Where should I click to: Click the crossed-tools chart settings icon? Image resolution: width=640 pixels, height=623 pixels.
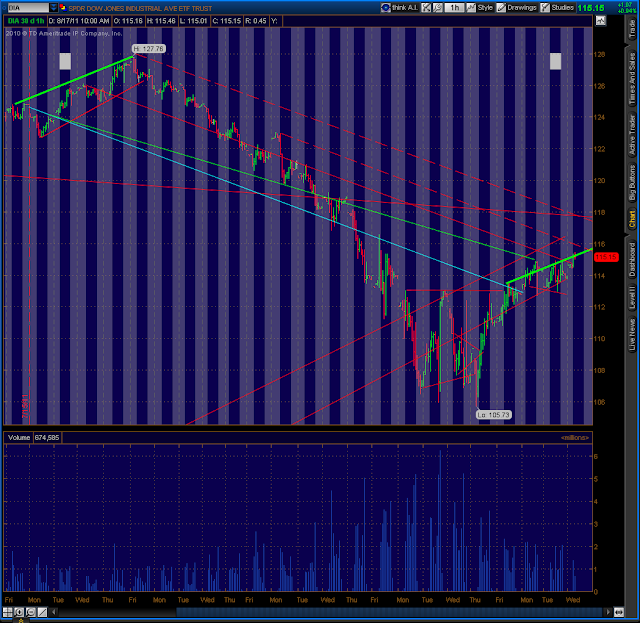point(426,7)
